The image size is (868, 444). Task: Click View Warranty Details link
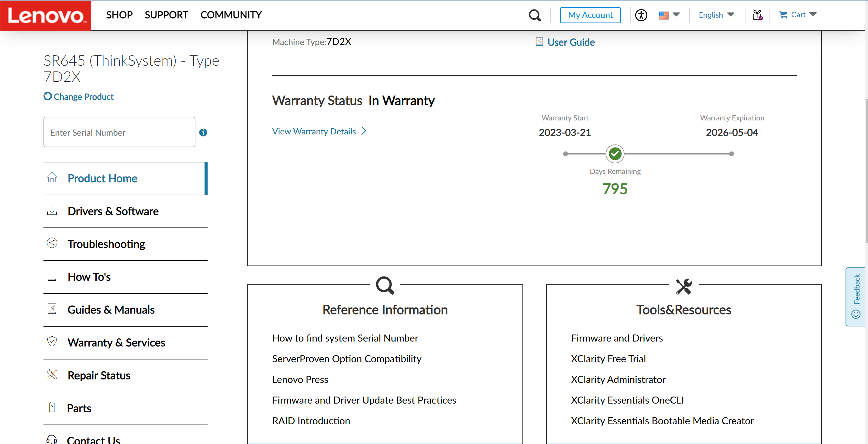coord(314,131)
